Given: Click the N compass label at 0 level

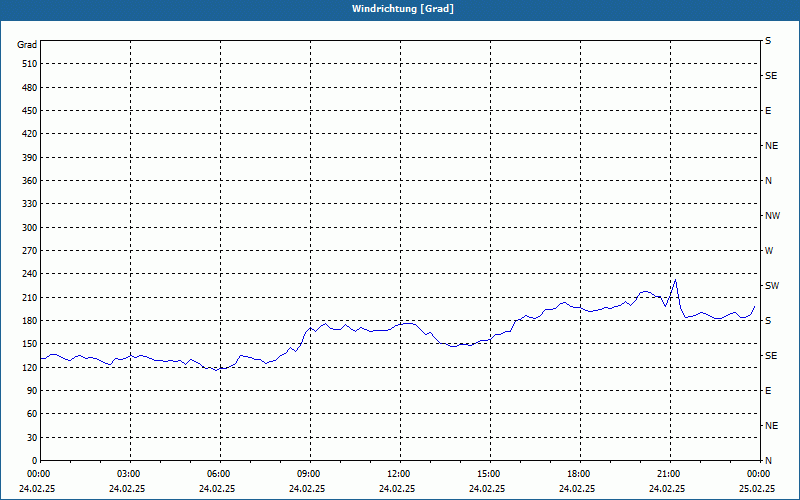Looking at the screenshot, I should pyautogui.click(x=769, y=461).
